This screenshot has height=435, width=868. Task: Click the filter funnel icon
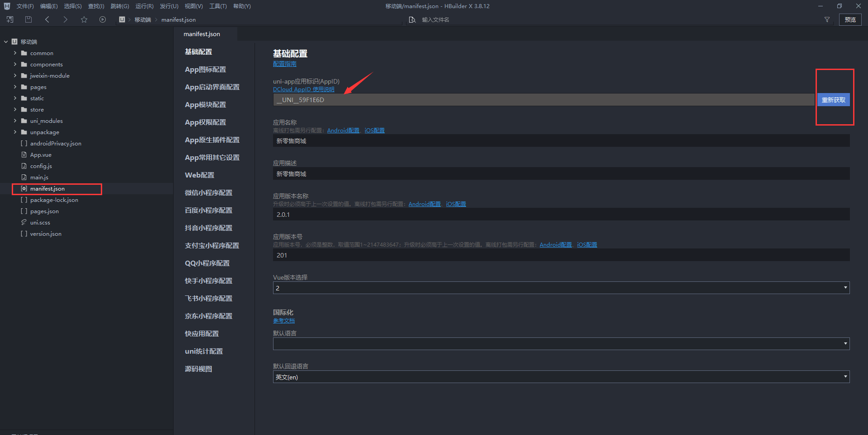tap(827, 19)
